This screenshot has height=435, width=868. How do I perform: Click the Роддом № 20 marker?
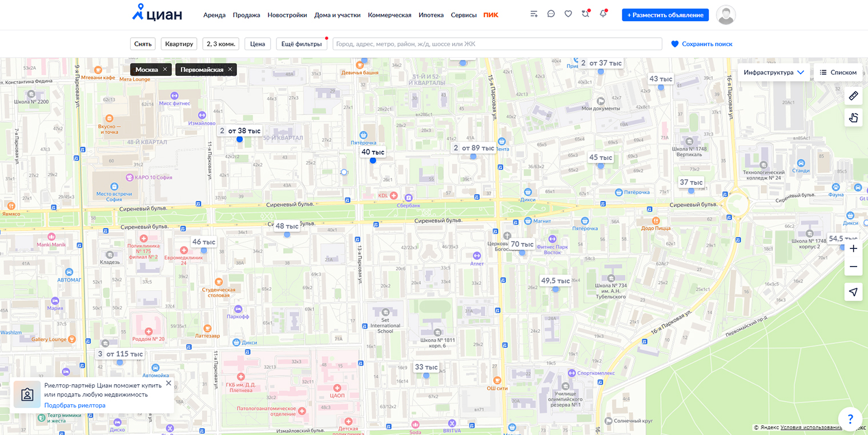point(148,331)
